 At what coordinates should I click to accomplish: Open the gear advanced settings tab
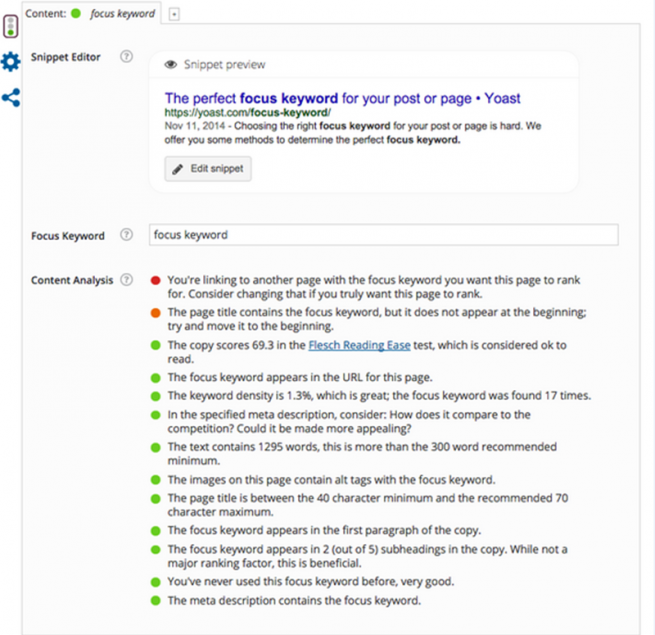10,62
